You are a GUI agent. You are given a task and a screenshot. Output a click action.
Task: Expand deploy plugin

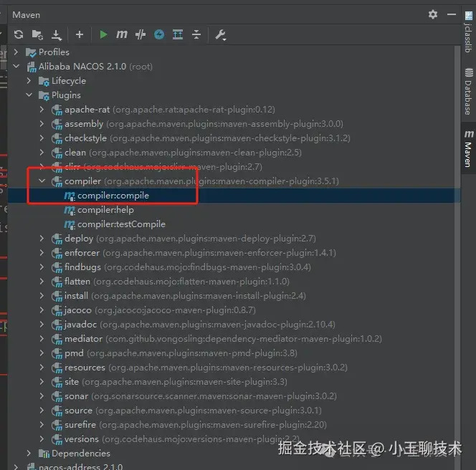coord(42,239)
